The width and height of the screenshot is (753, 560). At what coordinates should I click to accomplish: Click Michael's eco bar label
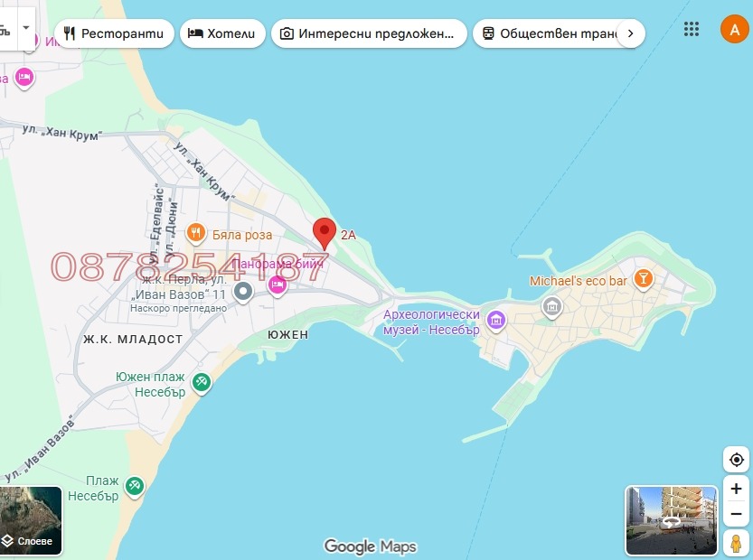pyautogui.click(x=579, y=281)
